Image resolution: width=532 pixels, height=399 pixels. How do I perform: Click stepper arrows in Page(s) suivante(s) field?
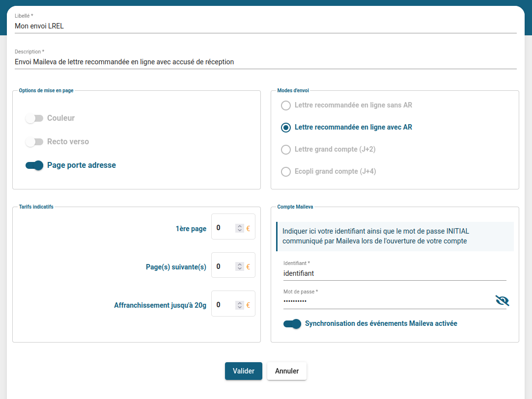pyautogui.click(x=239, y=266)
